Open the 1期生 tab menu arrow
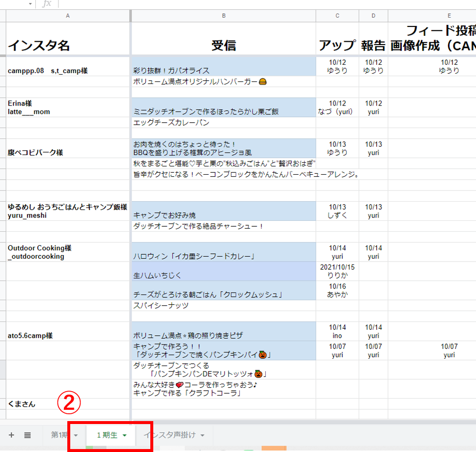The height and width of the screenshot is (452, 476). click(x=125, y=435)
